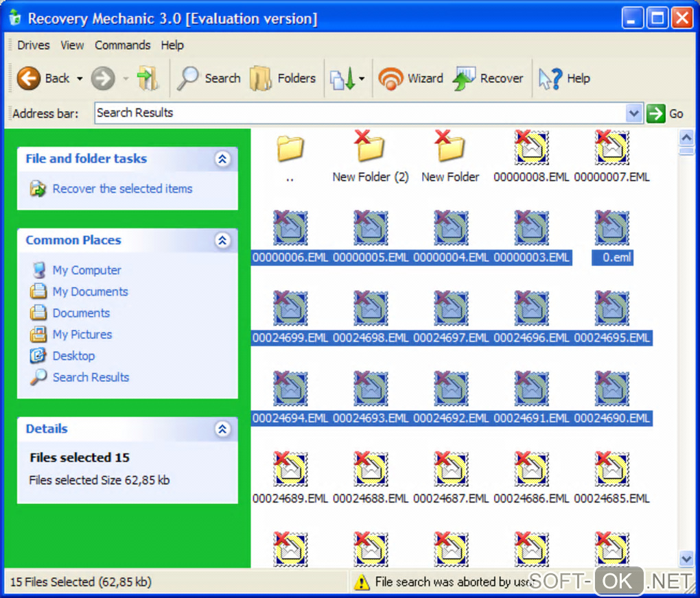Viewport: 700px width, 598px height.
Task: Select the 00000007.EML file icon
Action: click(611, 147)
